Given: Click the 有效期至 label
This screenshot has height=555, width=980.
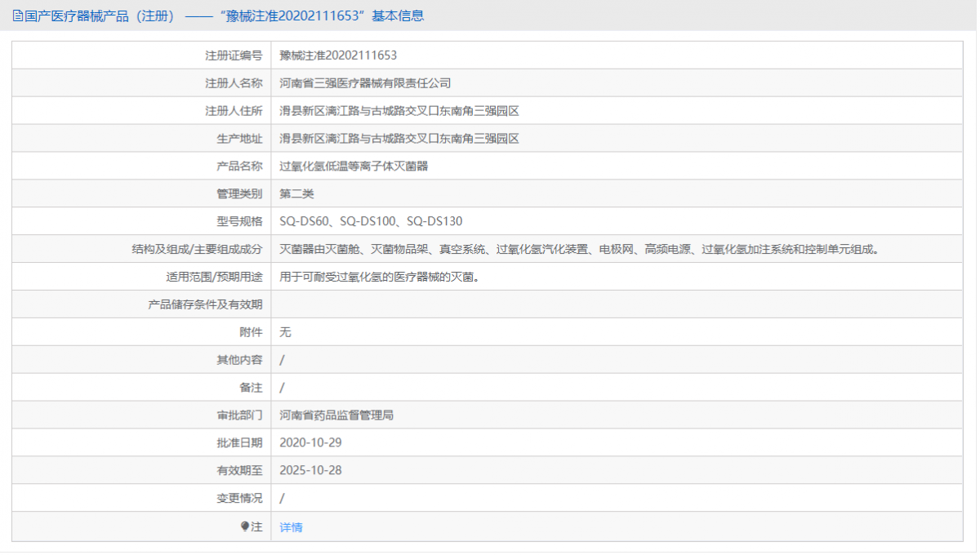Looking at the screenshot, I should click(239, 471).
